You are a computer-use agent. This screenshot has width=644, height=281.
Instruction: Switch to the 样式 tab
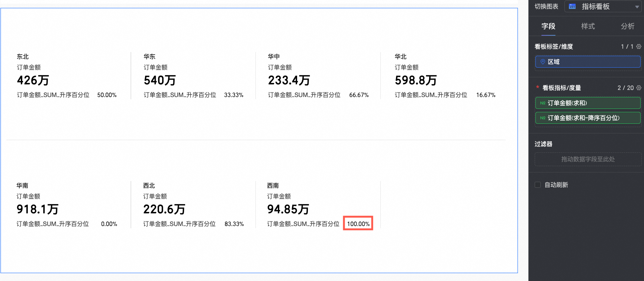click(x=588, y=26)
